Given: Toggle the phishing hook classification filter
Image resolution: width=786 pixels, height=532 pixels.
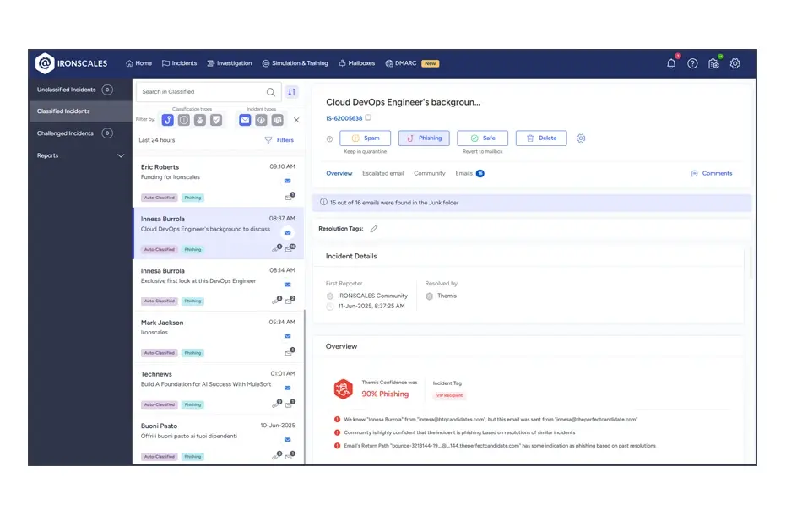Looking at the screenshot, I should (168, 120).
